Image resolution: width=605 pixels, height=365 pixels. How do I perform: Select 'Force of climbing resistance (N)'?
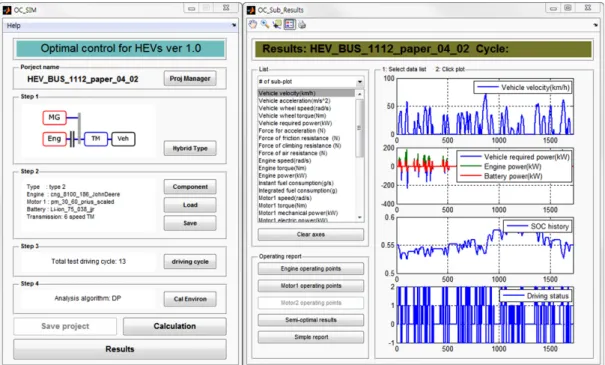point(306,145)
